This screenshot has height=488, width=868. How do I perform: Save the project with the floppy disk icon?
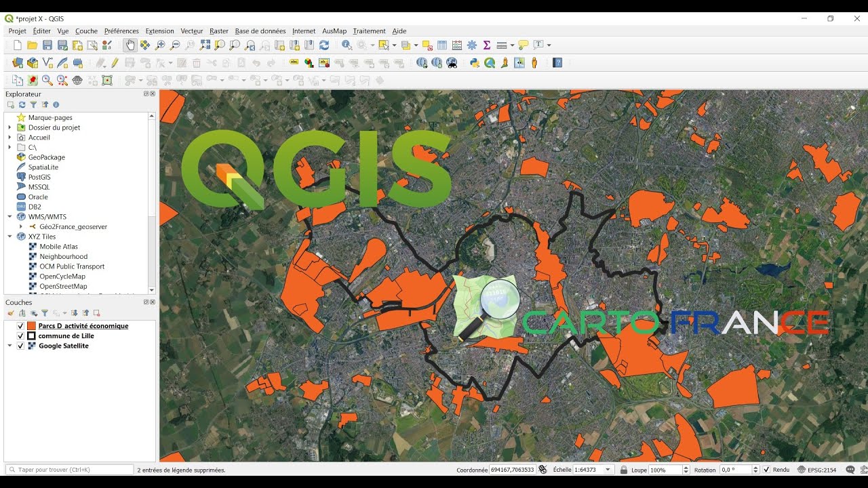(47, 45)
